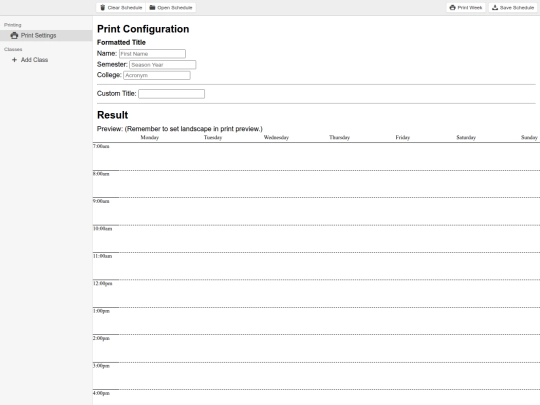
Task: Click the Friday column header
Action: pyautogui.click(x=403, y=137)
